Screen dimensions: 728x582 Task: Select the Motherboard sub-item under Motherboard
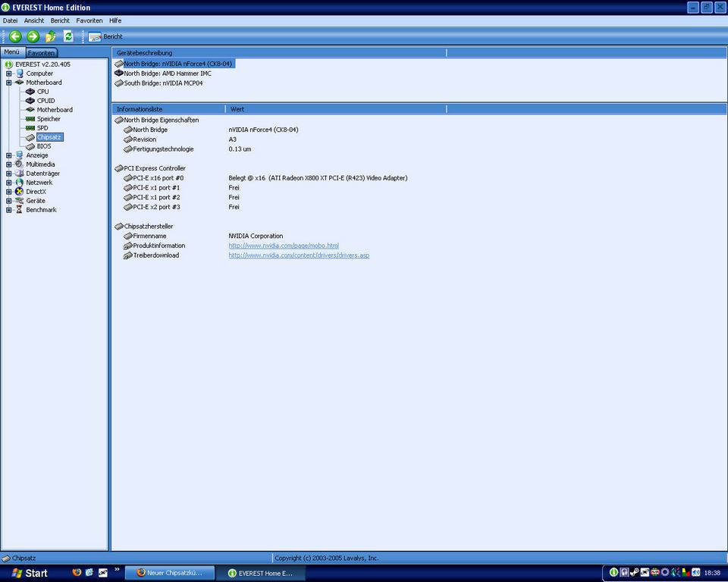pyautogui.click(x=55, y=110)
